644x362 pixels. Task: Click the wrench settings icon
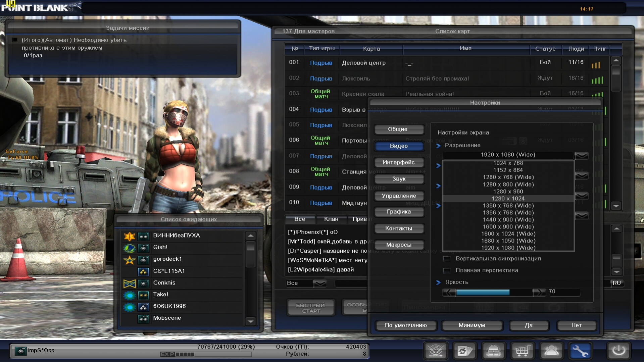tap(580, 351)
